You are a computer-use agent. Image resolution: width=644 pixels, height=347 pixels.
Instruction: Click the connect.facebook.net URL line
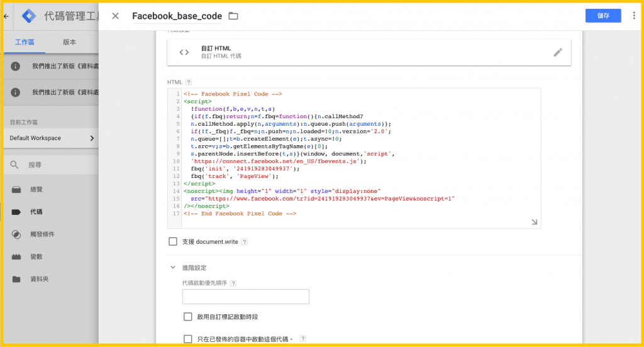(279, 162)
